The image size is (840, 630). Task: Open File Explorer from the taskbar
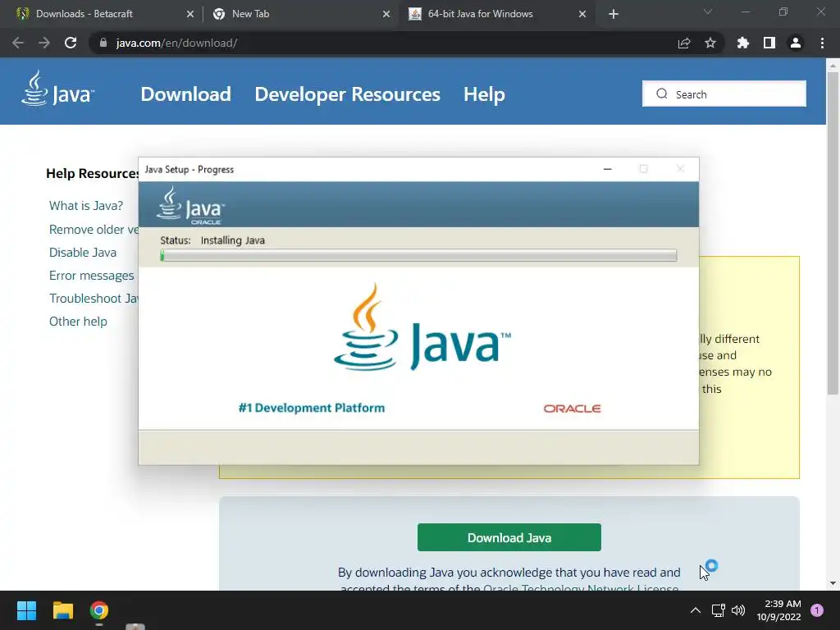[x=62, y=610]
